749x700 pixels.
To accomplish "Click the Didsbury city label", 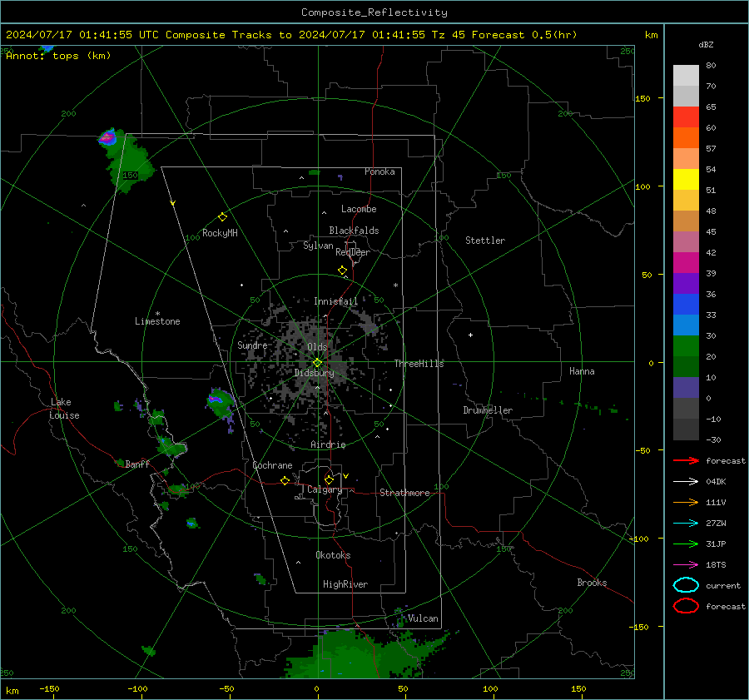I will tap(314, 373).
